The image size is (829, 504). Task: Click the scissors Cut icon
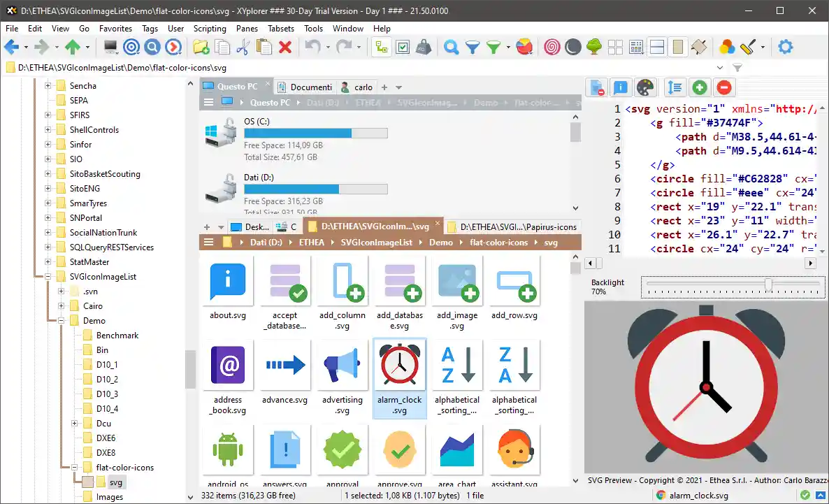point(243,47)
